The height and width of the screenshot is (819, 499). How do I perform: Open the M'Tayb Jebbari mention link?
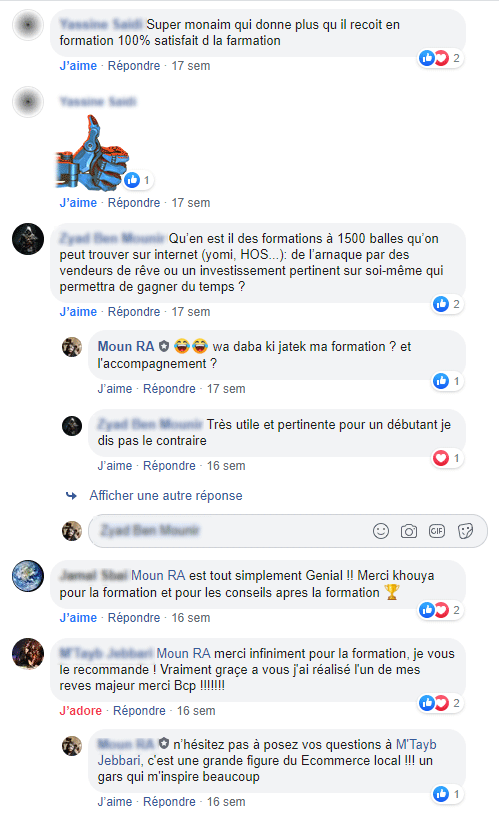[267, 752]
